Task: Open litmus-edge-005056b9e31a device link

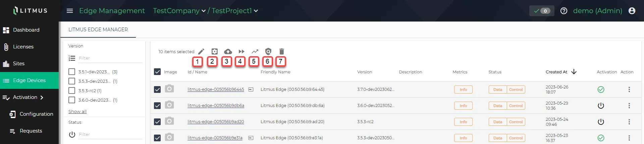Action: pos(215,138)
